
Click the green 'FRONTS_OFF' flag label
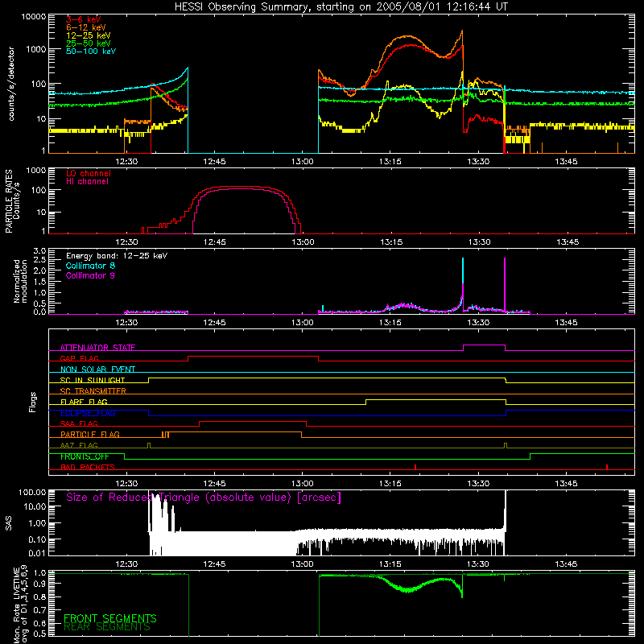tap(85, 456)
